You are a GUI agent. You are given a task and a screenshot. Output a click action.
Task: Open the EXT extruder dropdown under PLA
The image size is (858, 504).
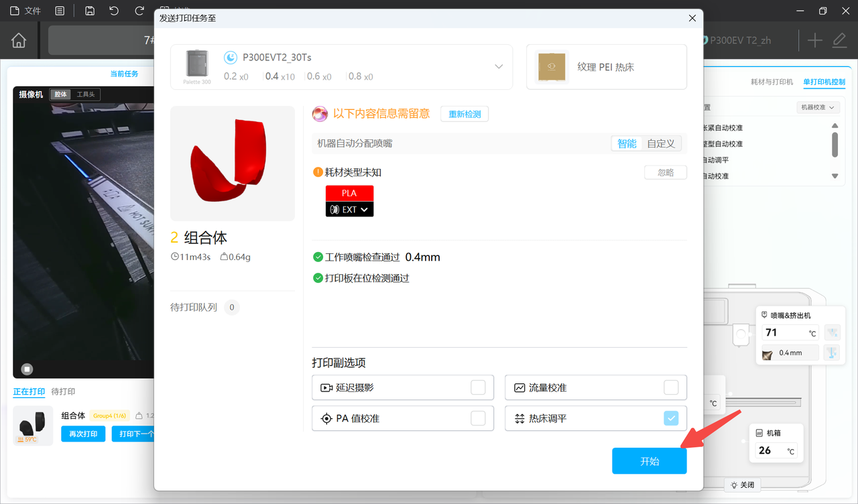pyautogui.click(x=350, y=209)
